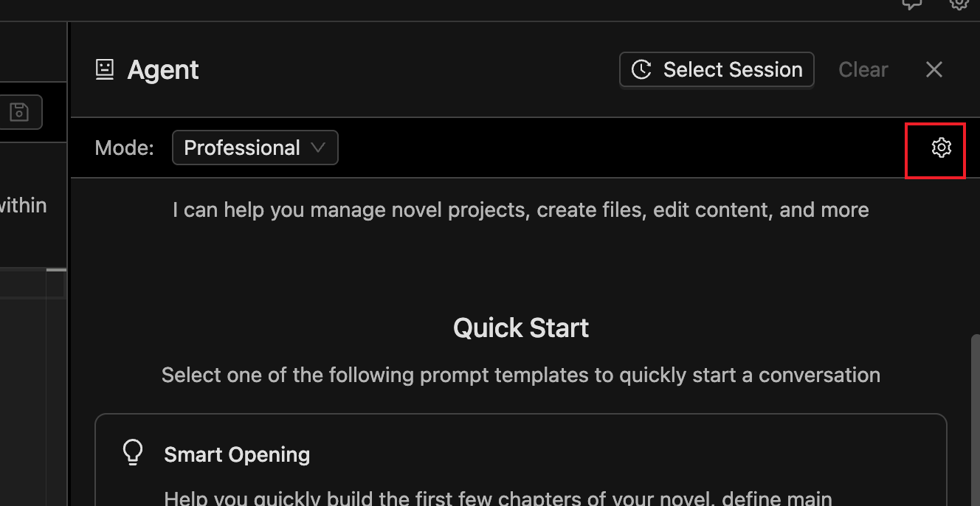Click the Quick Start heading
The image size is (980, 506).
point(521,327)
